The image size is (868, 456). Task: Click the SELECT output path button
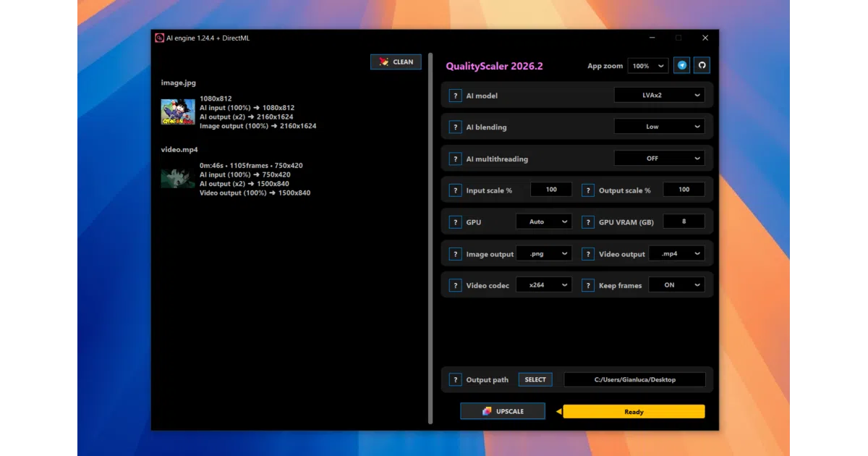click(535, 379)
